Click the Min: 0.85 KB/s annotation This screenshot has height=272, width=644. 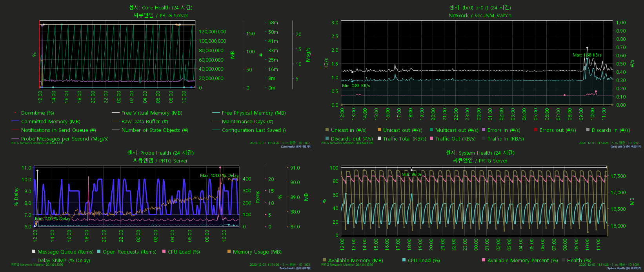tap(356, 86)
